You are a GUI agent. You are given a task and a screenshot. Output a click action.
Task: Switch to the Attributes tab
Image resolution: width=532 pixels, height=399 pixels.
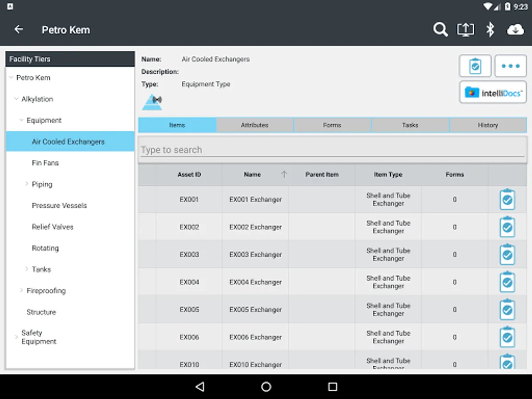point(255,125)
